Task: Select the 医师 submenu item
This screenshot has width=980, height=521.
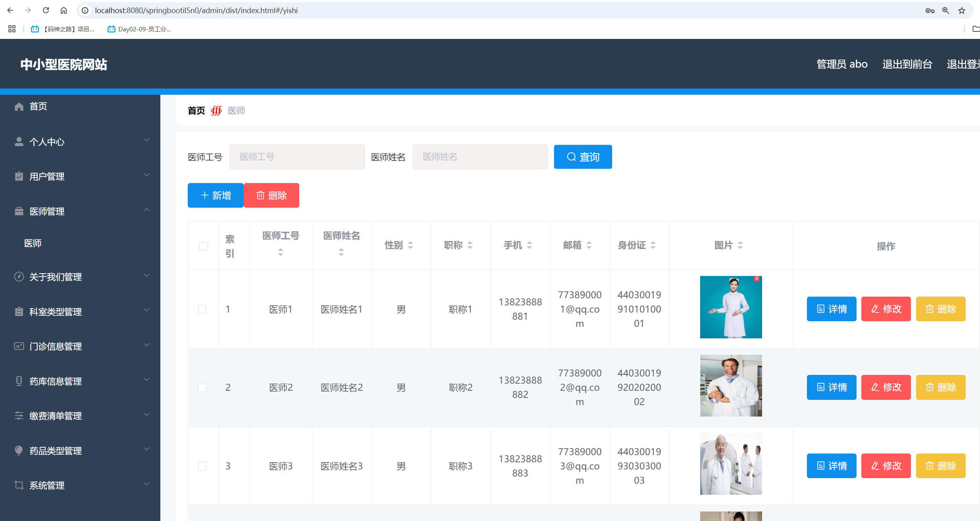Action: tap(33, 243)
